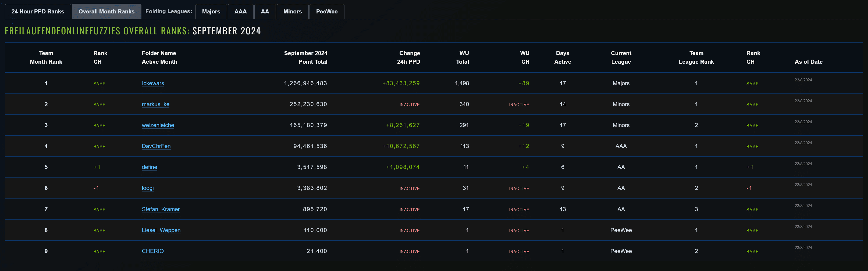Click the Team League Rank column header
The image size is (868, 271).
click(696, 57)
